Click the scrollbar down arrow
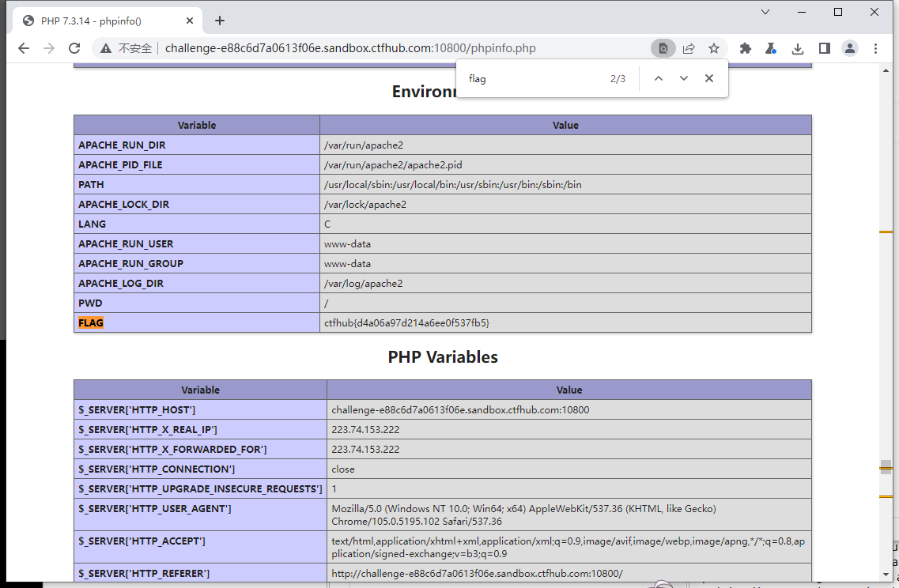The height and width of the screenshot is (588, 899). [886, 575]
